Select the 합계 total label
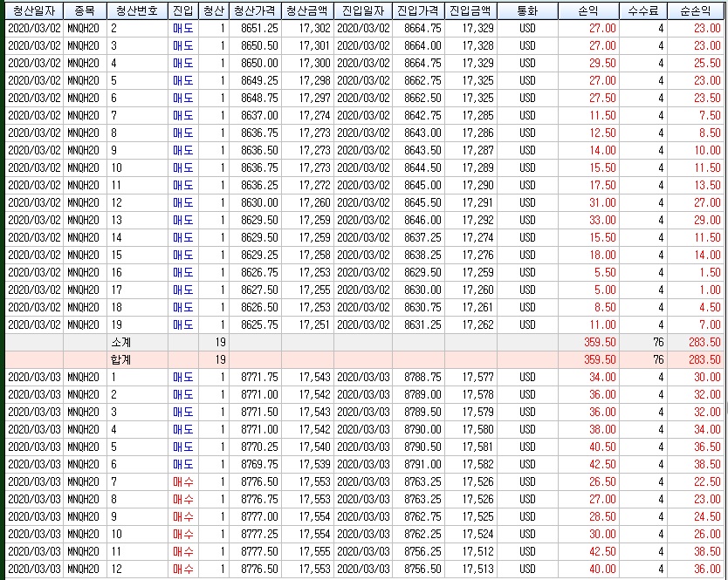This screenshot has height=580, width=728. (121, 359)
